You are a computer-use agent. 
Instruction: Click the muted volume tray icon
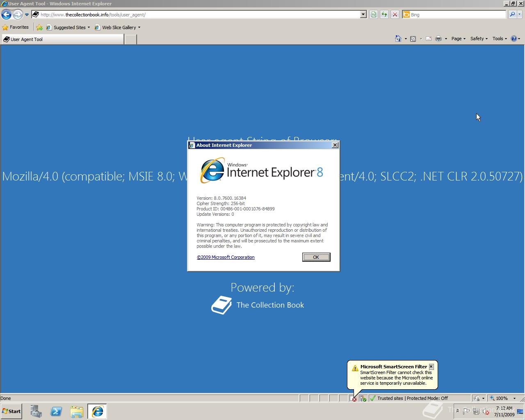[486, 411]
